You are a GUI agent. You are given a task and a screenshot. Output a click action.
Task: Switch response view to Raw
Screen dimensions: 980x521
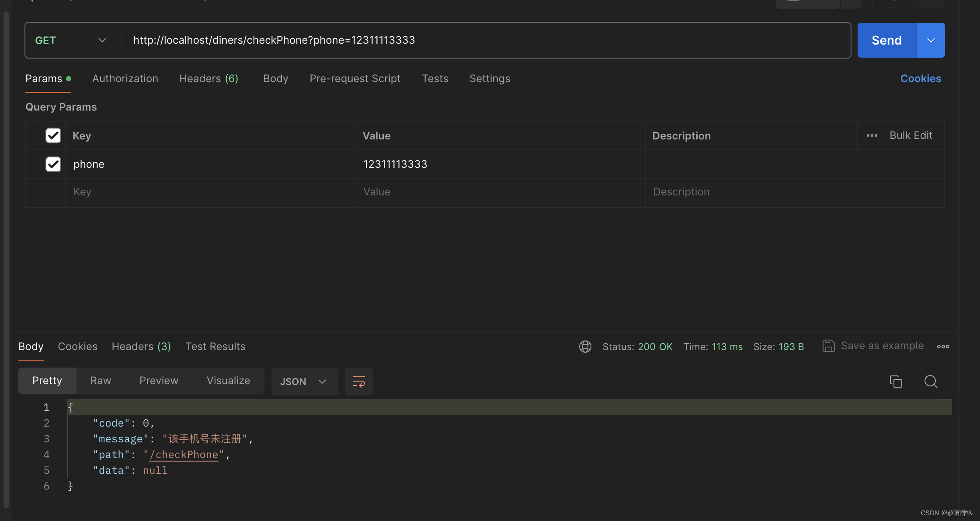(101, 381)
